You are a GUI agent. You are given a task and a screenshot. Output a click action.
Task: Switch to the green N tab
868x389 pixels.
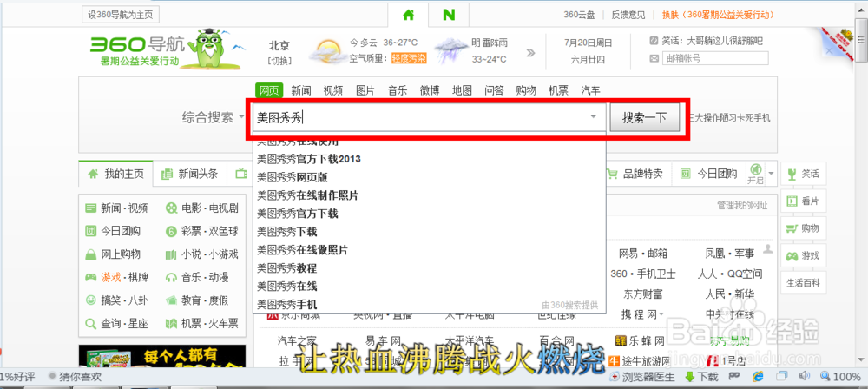(449, 15)
